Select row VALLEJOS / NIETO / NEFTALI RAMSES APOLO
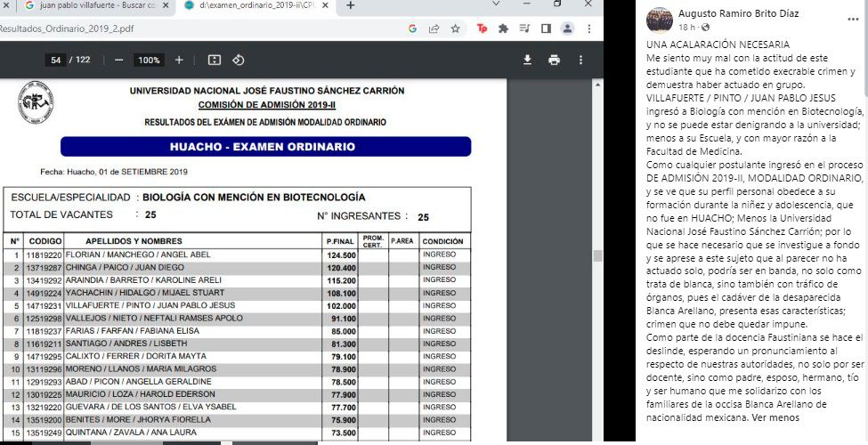The width and height of the screenshot is (868, 445). pos(237,319)
